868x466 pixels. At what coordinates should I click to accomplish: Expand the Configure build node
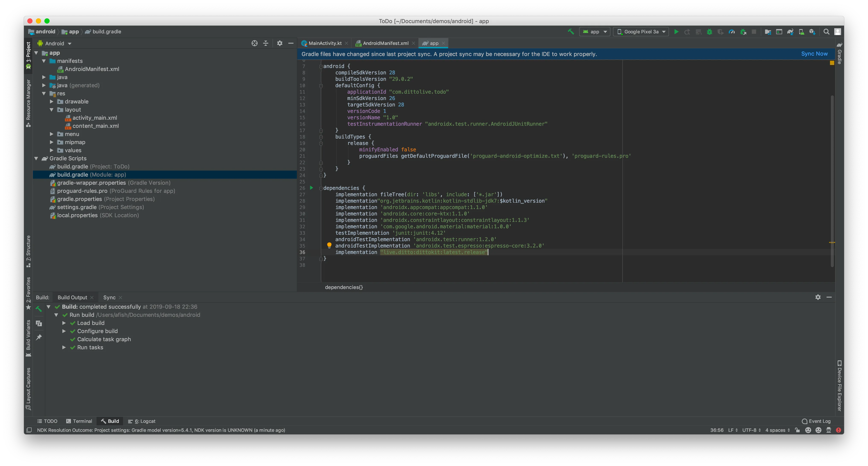[64, 331]
